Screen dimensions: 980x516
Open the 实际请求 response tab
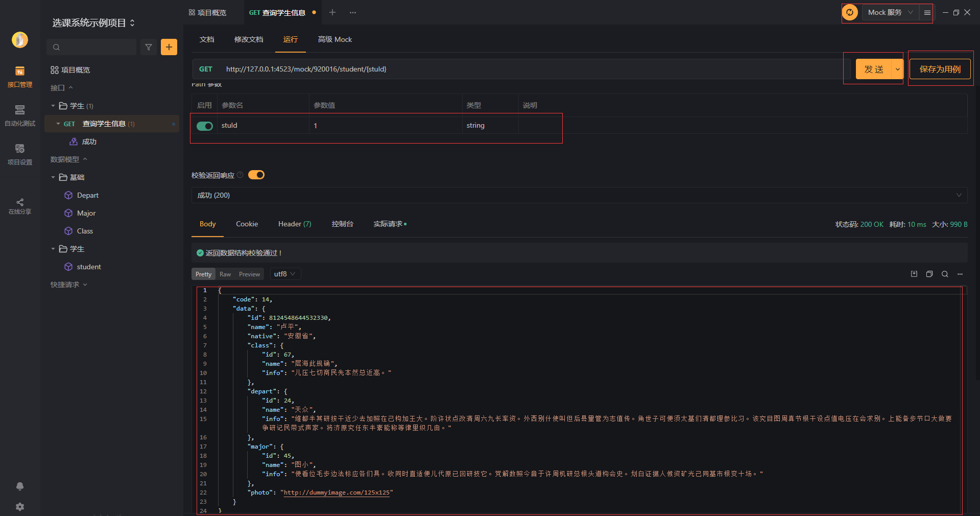click(390, 224)
